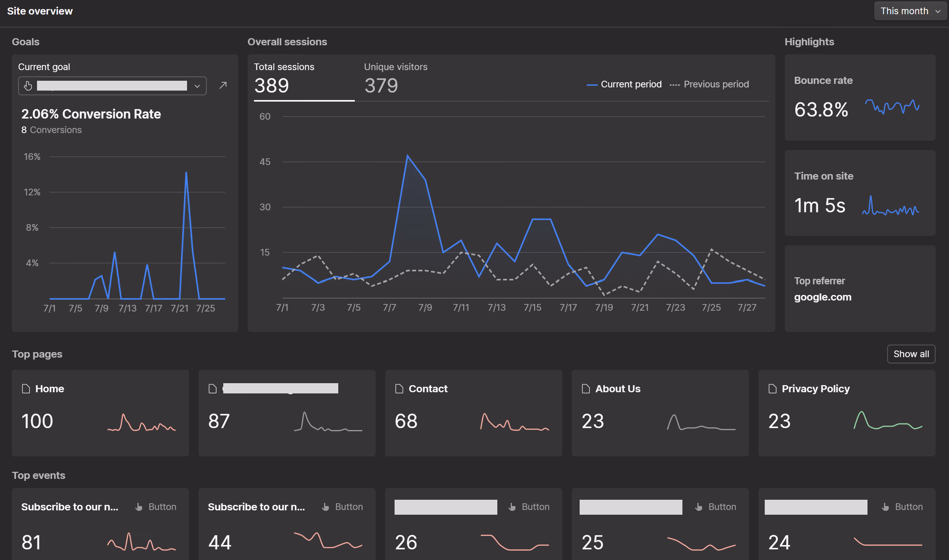This screenshot has height=560, width=949.
Task: Open the Contact page card
Action: click(x=474, y=413)
